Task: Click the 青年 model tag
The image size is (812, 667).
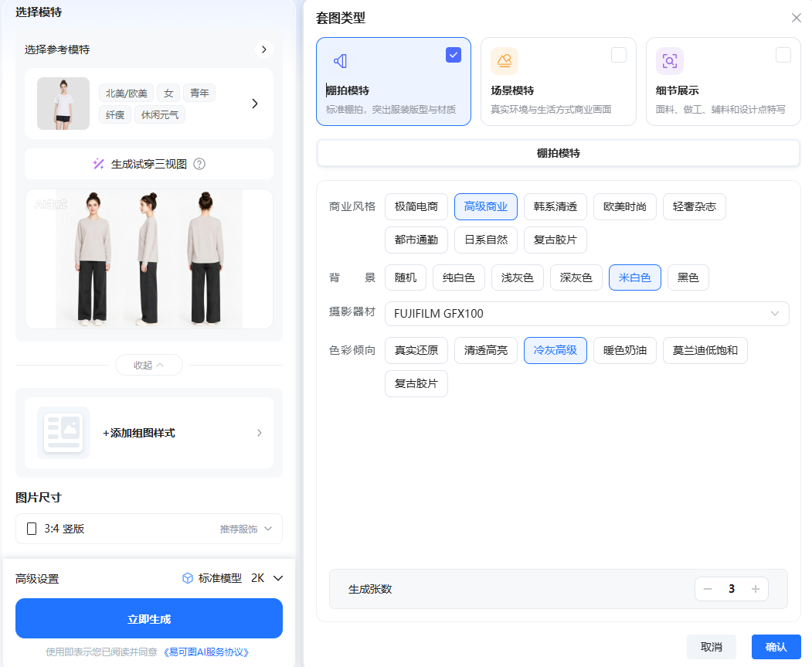Action: point(199,94)
